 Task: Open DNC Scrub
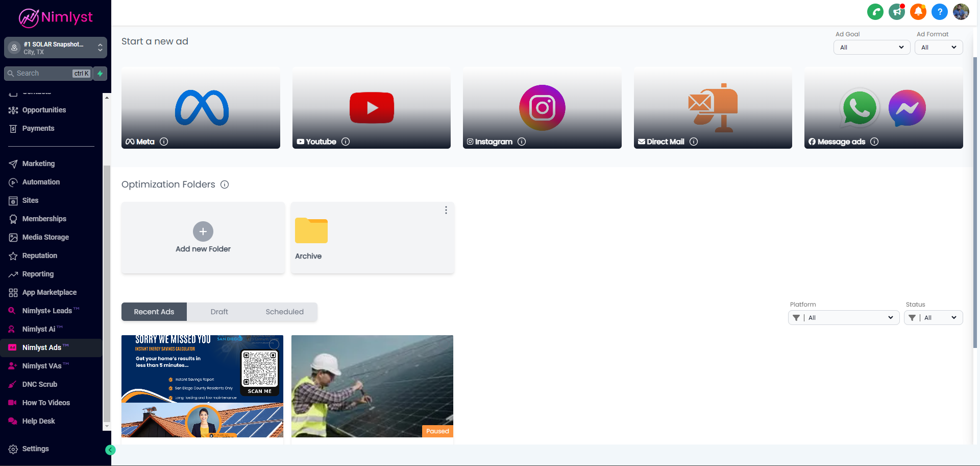[x=51, y=384]
